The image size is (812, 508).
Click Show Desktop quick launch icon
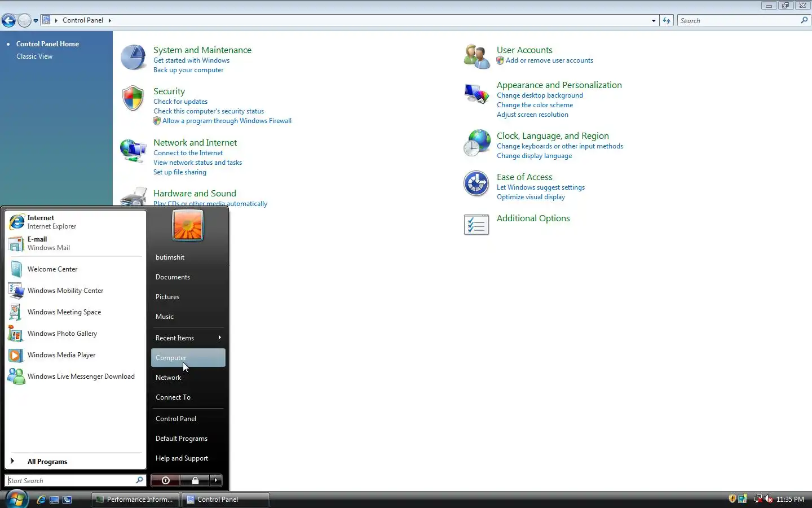[x=54, y=500]
